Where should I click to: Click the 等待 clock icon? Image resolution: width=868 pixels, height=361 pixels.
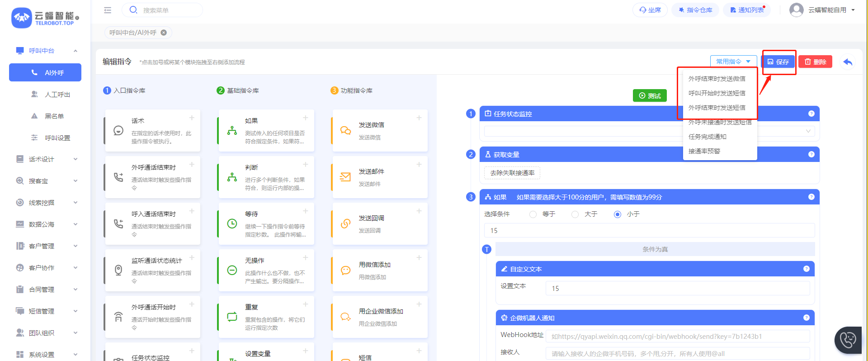click(232, 223)
